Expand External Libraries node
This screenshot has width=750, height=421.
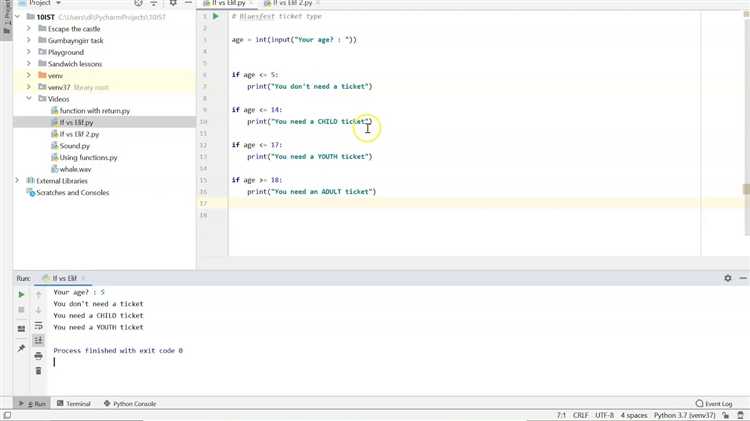coord(18,181)
